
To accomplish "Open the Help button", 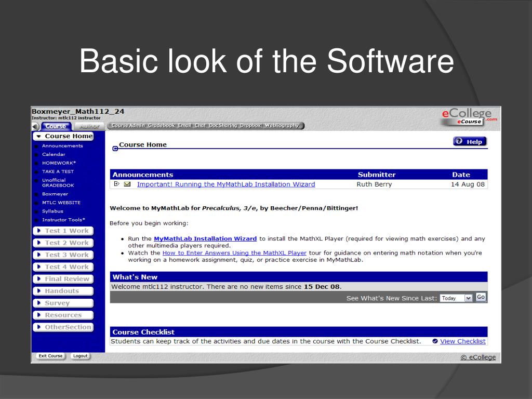I will [470, 141].
